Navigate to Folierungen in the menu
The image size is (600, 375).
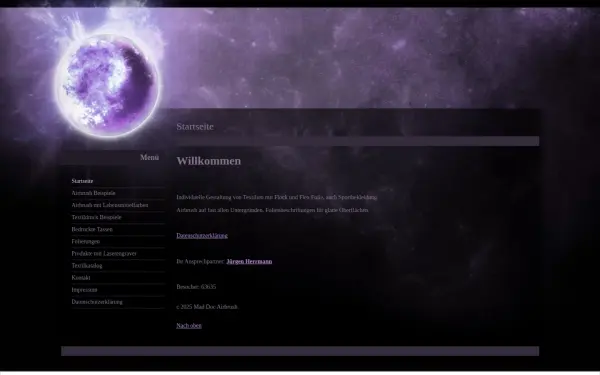pos(86,241)
